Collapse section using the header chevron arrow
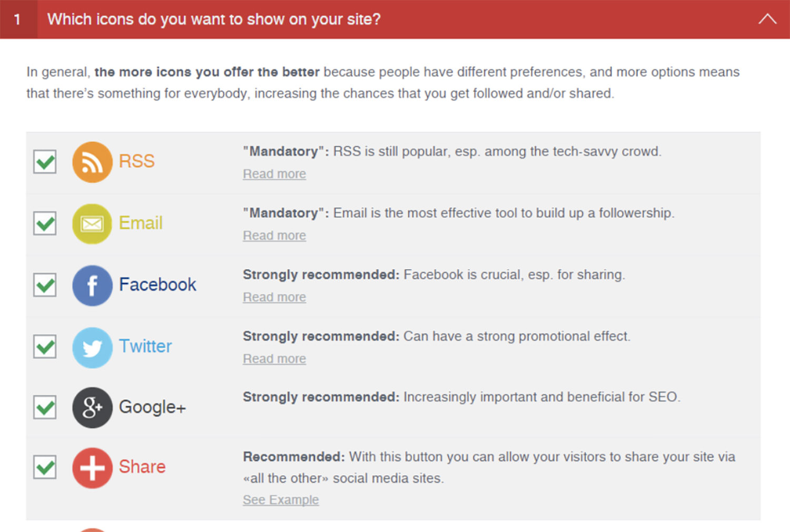Viewport: 790px width, 532px height. coord(767,19)
